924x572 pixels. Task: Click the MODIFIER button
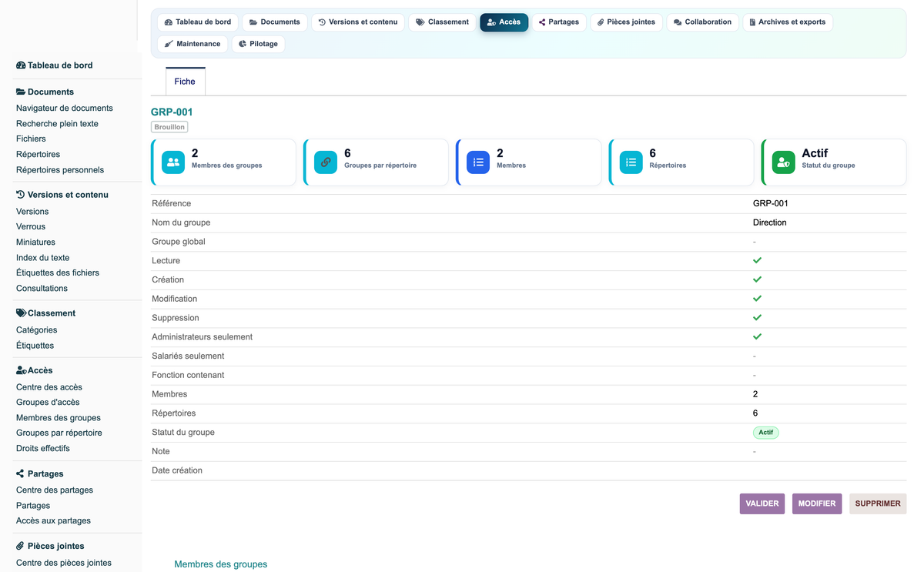point(817,503)
